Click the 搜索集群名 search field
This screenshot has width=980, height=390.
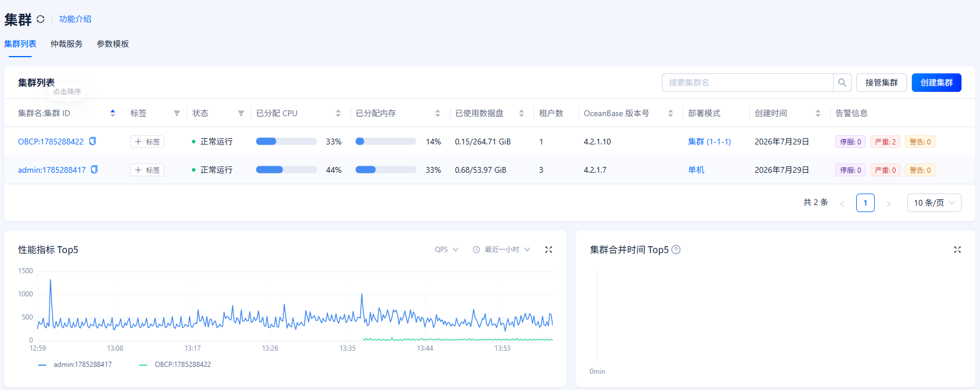pos(748,83)
